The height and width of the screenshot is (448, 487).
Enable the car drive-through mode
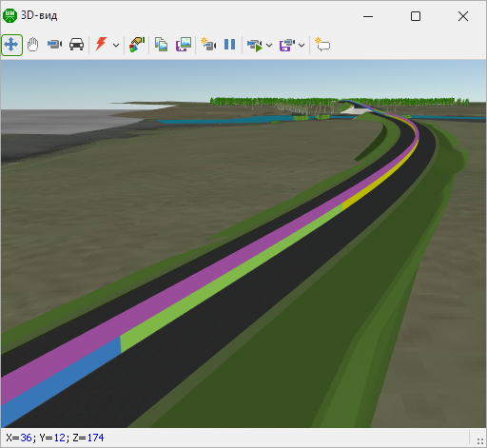click(x=76, y=45)
